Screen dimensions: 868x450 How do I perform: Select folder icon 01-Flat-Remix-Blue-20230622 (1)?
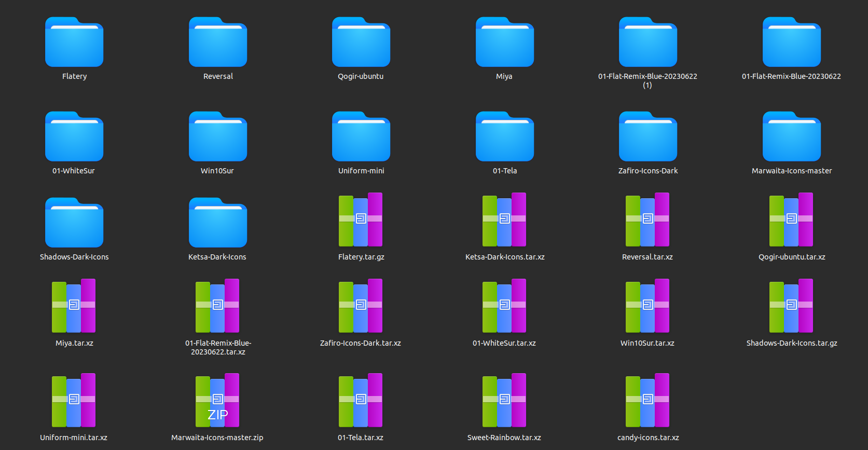[x=648, y=42]
